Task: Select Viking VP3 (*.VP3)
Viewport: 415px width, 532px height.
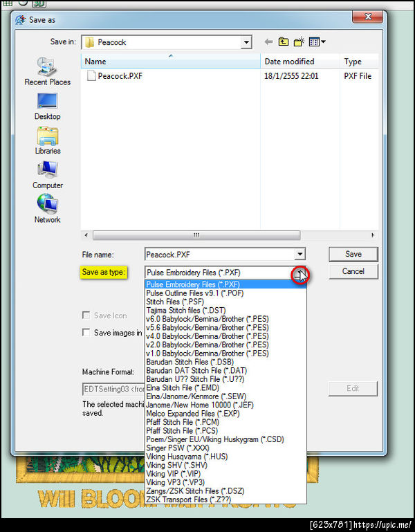Action: pyautogui.click(x=225, y=482)
